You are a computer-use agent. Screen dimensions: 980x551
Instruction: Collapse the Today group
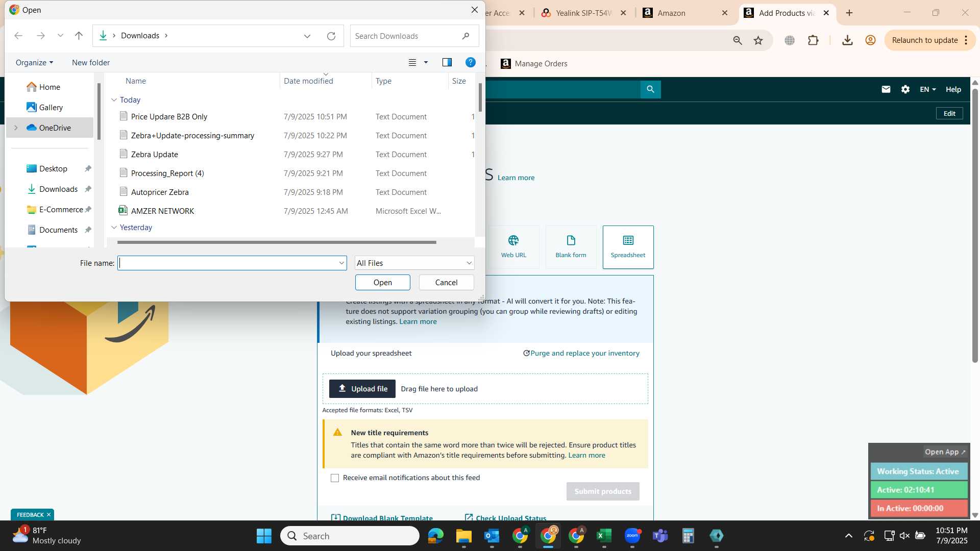point(114,100)
